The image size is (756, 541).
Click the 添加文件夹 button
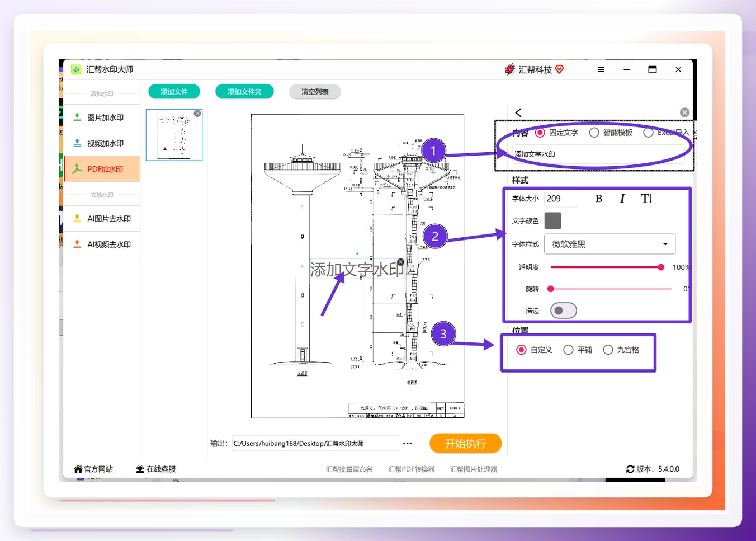click(x=244, y=91)
